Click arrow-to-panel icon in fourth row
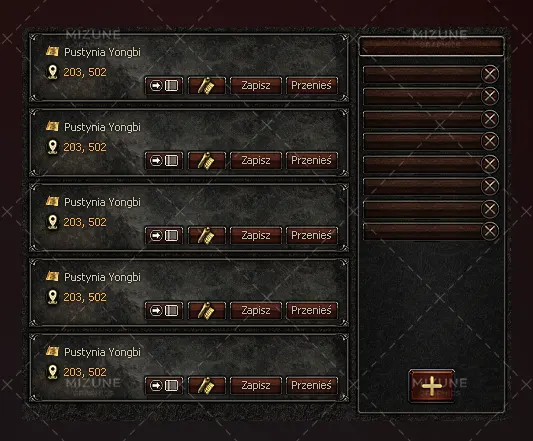This screenshot has height=441, width=533. [x=164, y=310]
